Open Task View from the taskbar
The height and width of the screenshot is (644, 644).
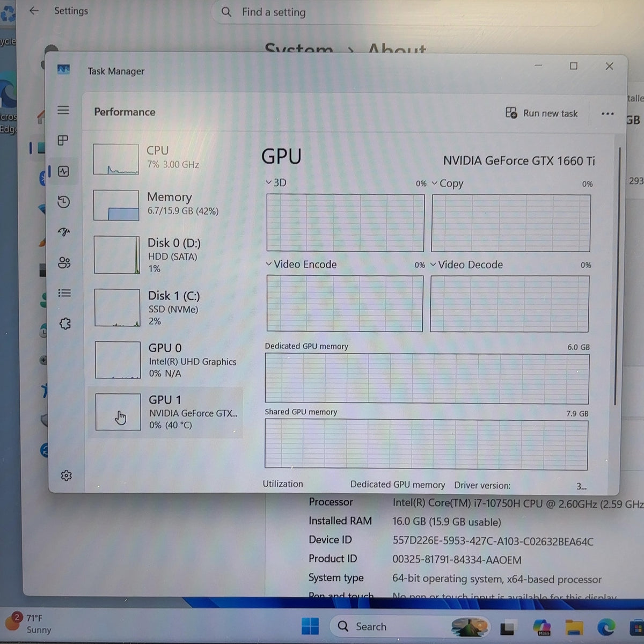[508, 627]
